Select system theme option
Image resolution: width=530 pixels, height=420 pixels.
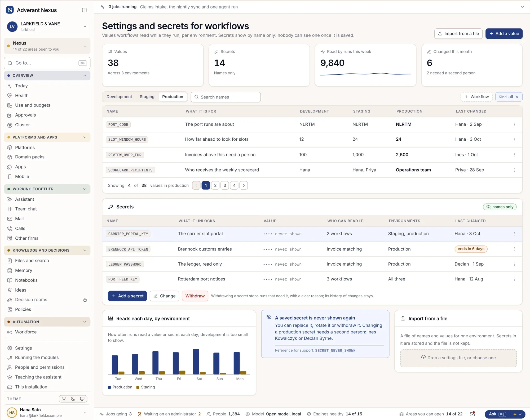[x=82, y=399]
